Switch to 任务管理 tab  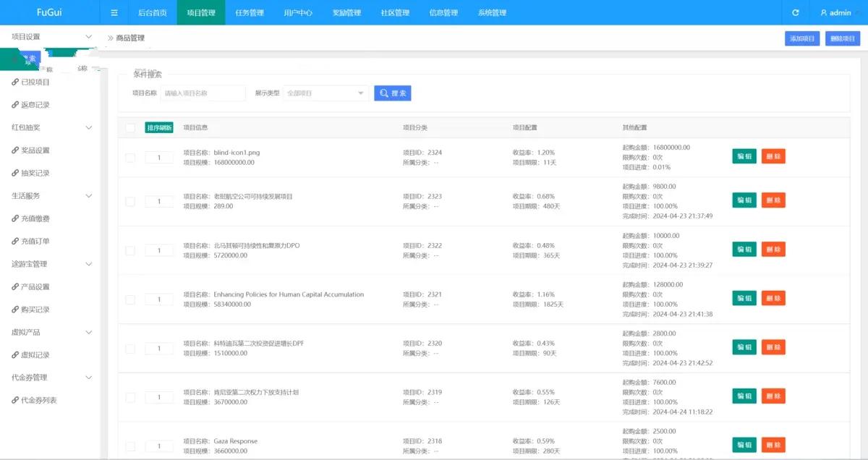click(x=250, y=13)
